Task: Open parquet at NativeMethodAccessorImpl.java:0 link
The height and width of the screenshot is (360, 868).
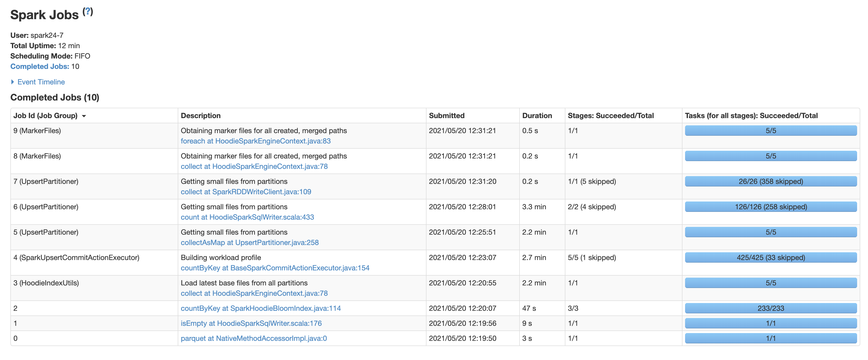Action: tap(253, 338)
